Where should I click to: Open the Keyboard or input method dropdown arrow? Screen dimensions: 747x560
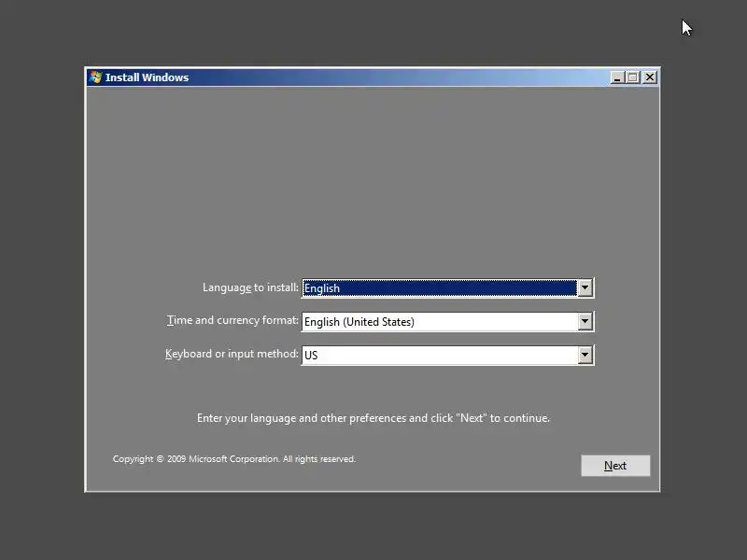coord(585,355)
